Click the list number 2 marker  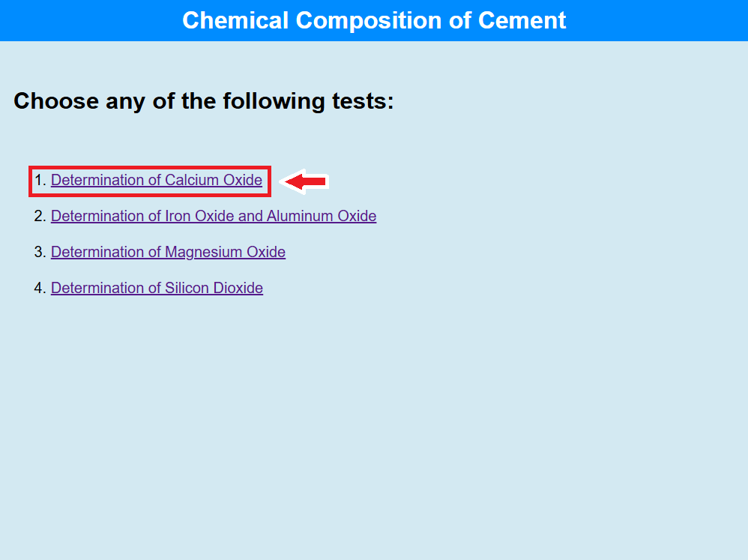click(x=40, y=217)
